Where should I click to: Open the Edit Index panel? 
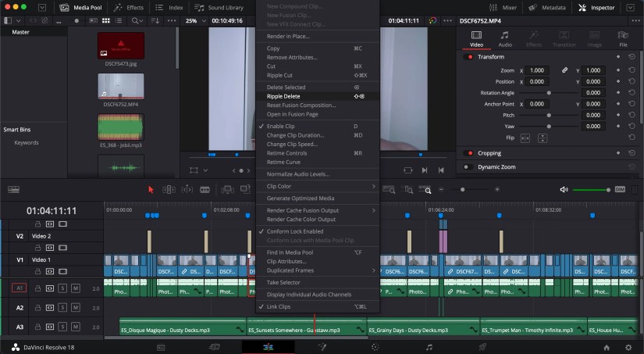(169, 7)
